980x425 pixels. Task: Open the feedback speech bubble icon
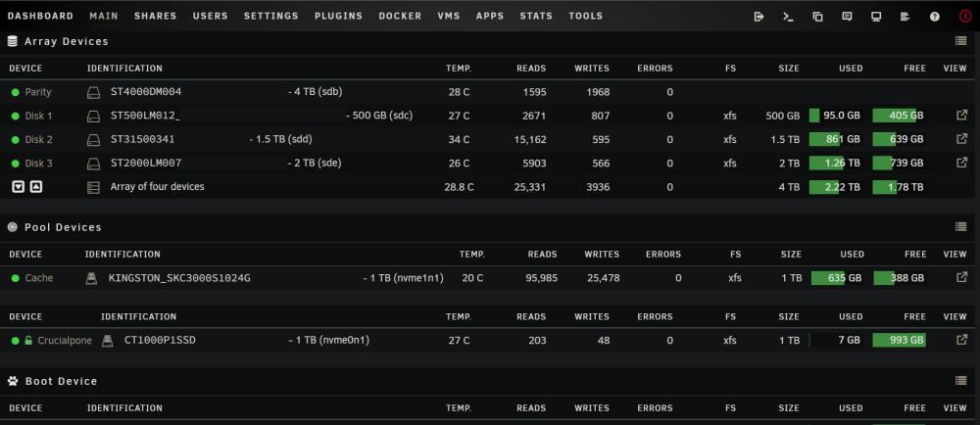click(847, 17)
